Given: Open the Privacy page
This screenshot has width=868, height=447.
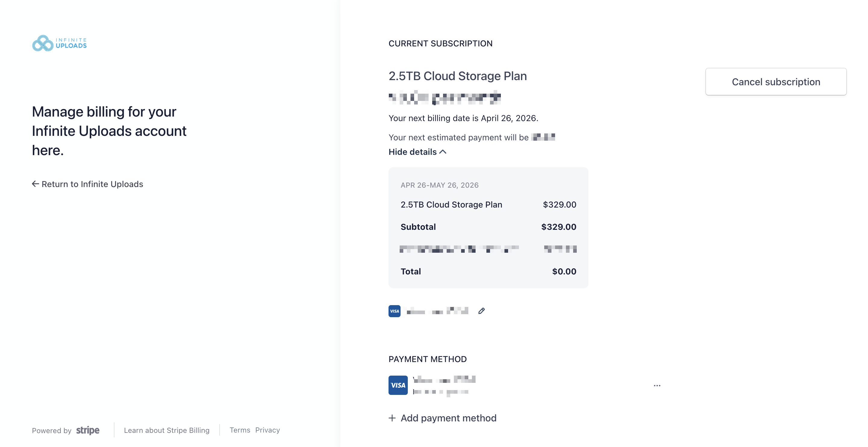Looking at the screenshot, I should (267, 430).
